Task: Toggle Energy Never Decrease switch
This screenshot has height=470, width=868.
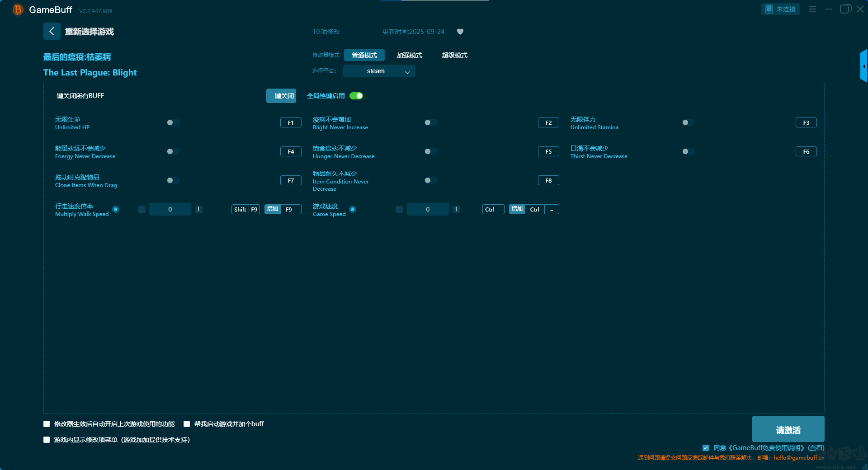Action: (x=173, y=151)
